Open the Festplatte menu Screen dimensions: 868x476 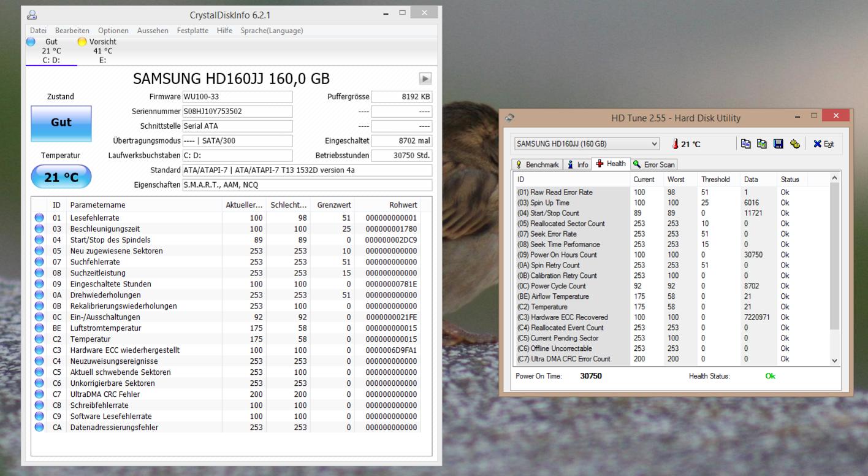[192, 30]
